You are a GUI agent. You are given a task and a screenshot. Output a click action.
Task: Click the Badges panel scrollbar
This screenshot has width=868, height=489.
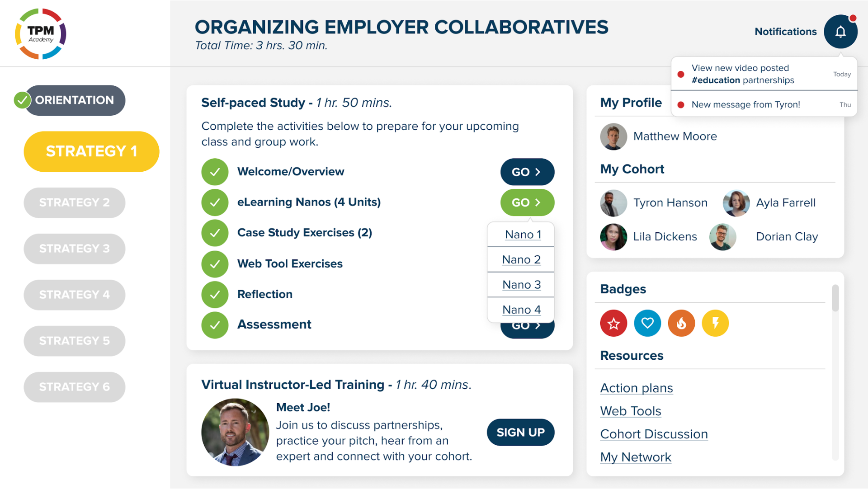click(x=835, y=298)
